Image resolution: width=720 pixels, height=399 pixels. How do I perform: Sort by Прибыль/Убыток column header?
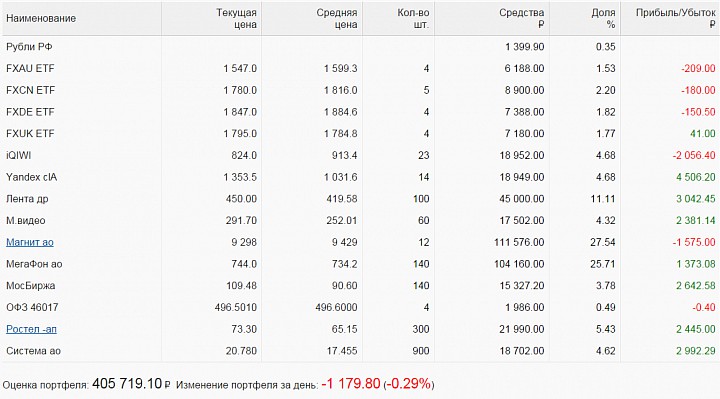[675, 18]
